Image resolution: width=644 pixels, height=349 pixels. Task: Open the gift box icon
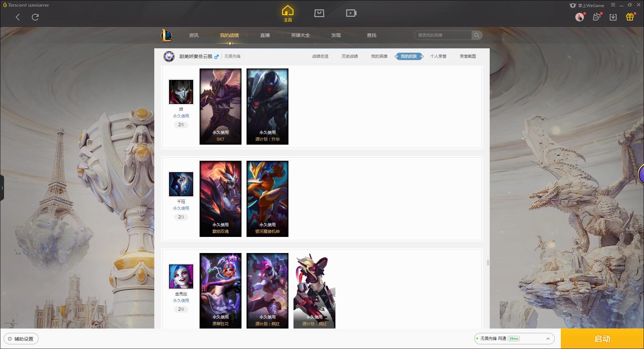(x=630, y=17)
